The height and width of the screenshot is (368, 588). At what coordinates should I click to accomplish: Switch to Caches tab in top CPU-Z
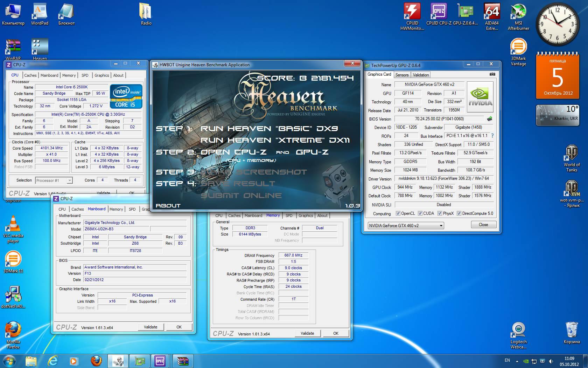[x=30, y=75]
